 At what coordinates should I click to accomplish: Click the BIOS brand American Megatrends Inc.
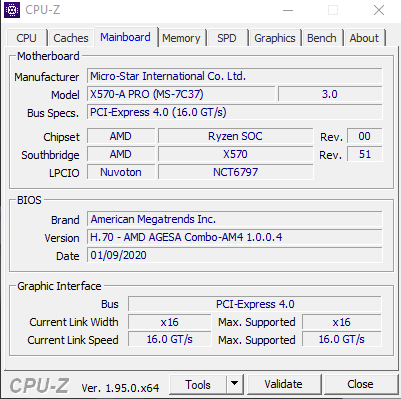pos(235,219)
